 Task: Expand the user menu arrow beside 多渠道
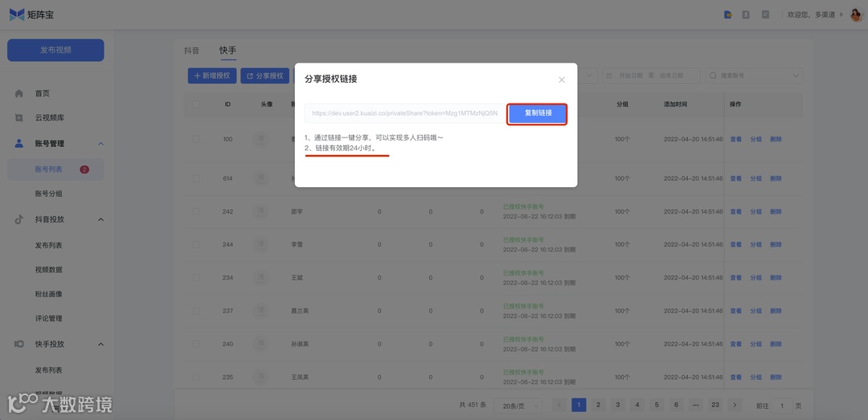[x=841, y=14]
